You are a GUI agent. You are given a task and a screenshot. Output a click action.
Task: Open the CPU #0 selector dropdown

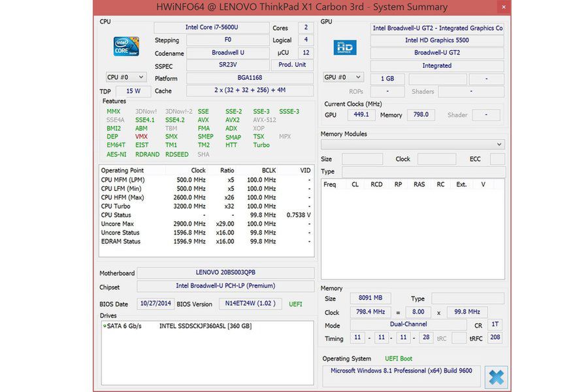(125, 77)
